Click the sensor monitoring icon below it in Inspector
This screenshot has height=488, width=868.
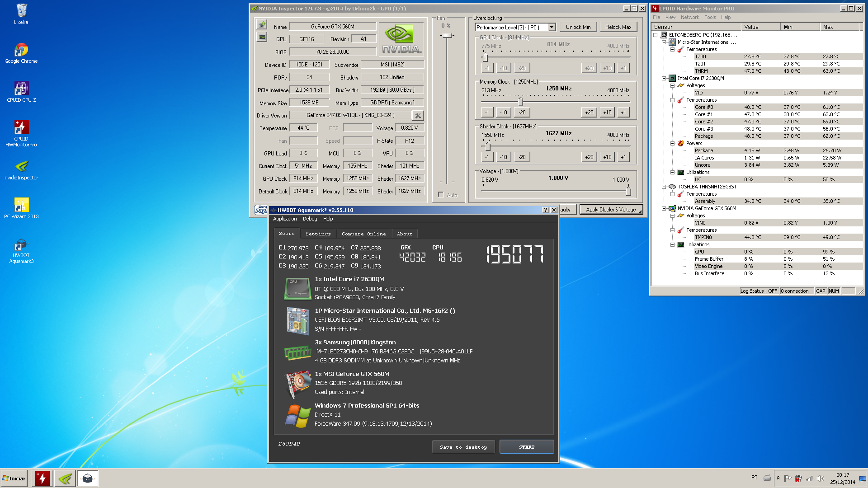coord(262,37)
